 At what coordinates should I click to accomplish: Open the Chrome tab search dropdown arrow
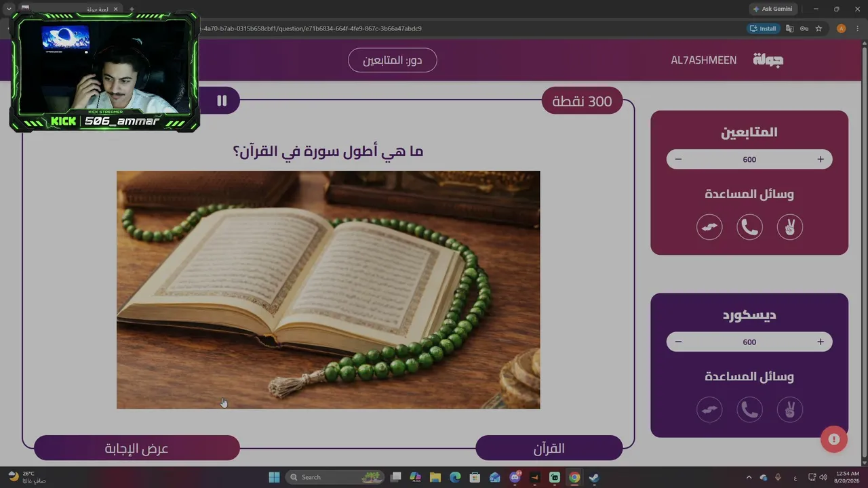pyautogui.click(x=9, y=9)
